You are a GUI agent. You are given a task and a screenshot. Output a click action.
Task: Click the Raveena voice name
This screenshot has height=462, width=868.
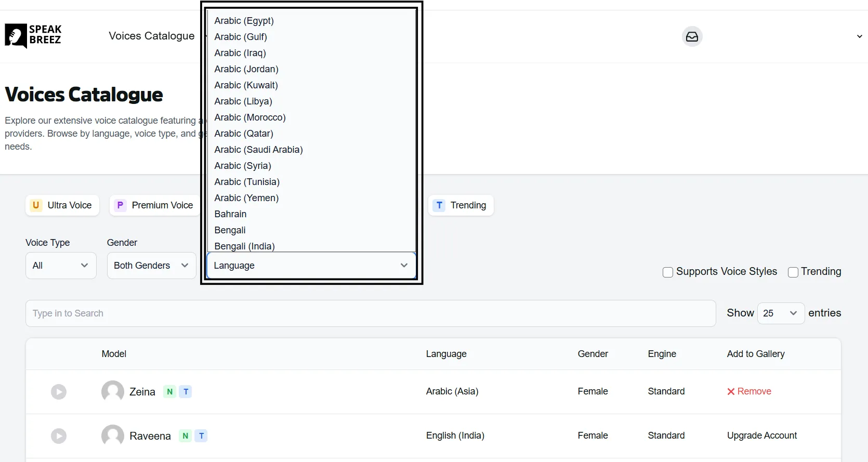[x=150, y=436]
